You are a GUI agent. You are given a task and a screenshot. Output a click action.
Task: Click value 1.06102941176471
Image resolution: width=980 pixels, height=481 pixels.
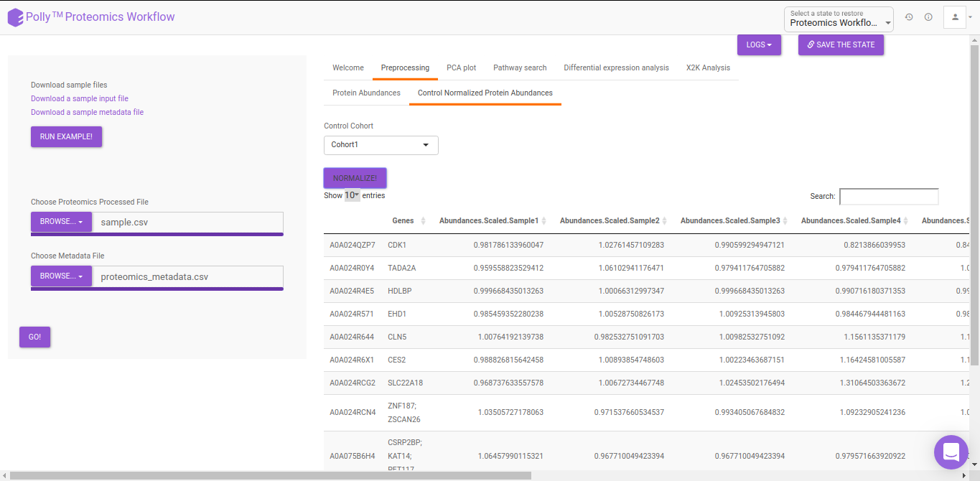(x=631, y=268)
